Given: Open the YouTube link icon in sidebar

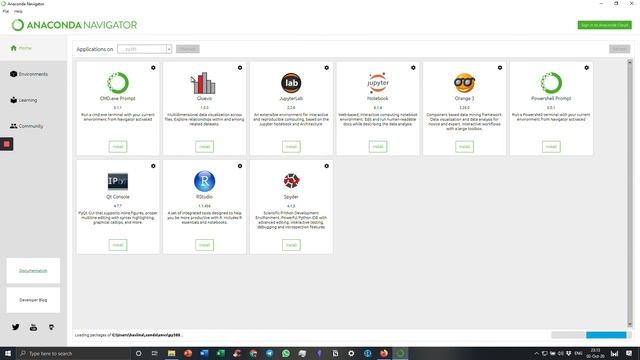Looking at the screenshot, I should (33, 327).
